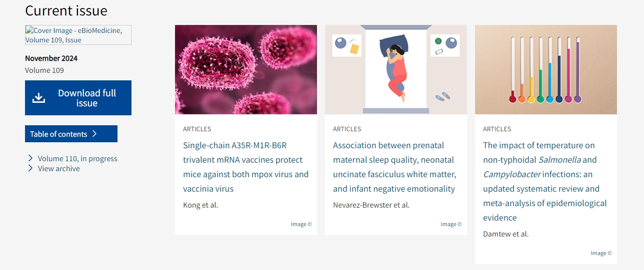
Task: Open the eBioMedicine cover image
Action: click(78, 35)
